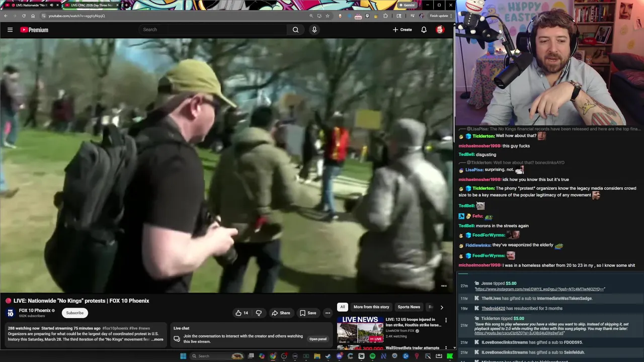Share the No Kings protests video
The image size is (644, 362).
tap(281, 313)
